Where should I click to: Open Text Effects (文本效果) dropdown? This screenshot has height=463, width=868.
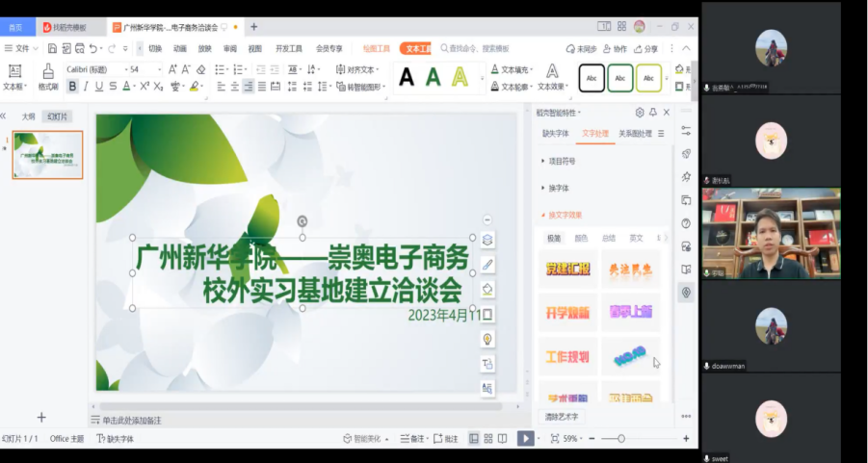[x=553, y=77]
